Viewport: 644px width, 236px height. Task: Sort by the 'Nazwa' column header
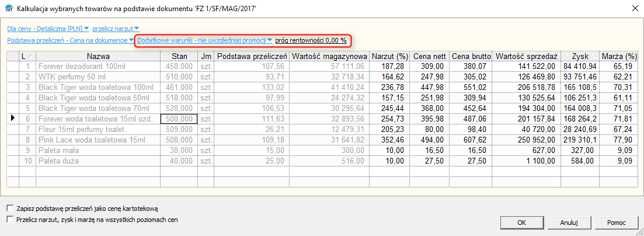[98, 56]
